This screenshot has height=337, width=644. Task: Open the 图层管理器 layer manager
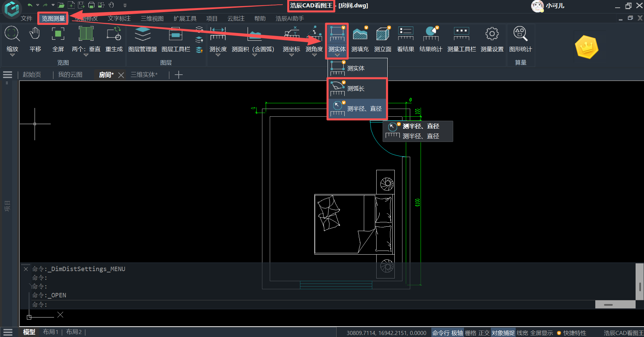click(x=142, y=39)
